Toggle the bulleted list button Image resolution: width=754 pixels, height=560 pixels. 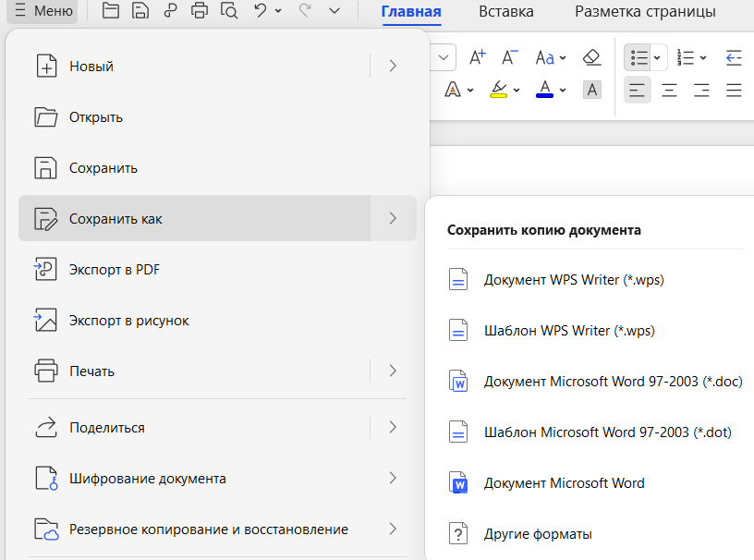point(639,57)
